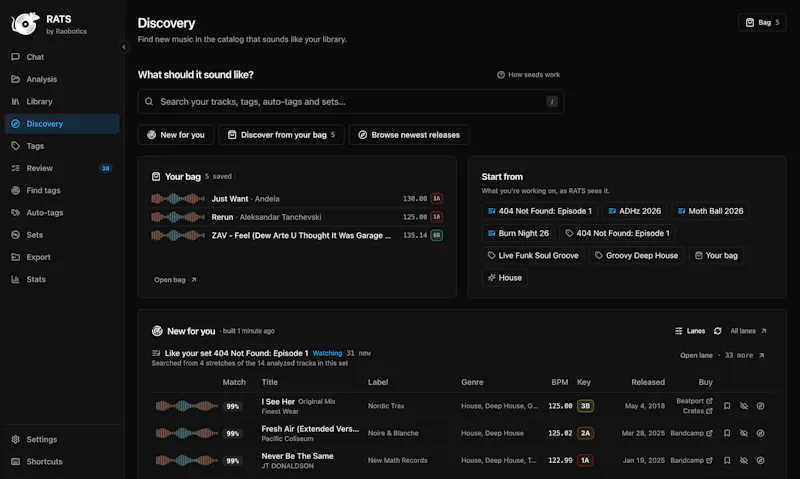Image resolution: width=800 pixels, height=479 pixels.
Task: Open All lanes link
Action: [748, 331]
